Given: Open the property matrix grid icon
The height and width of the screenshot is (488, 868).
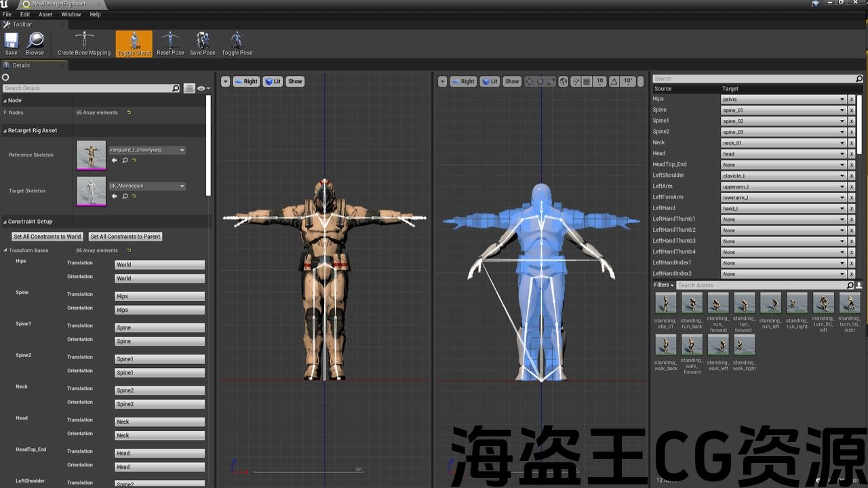Looking at the screenshot, I should click(x=189, y=88).
